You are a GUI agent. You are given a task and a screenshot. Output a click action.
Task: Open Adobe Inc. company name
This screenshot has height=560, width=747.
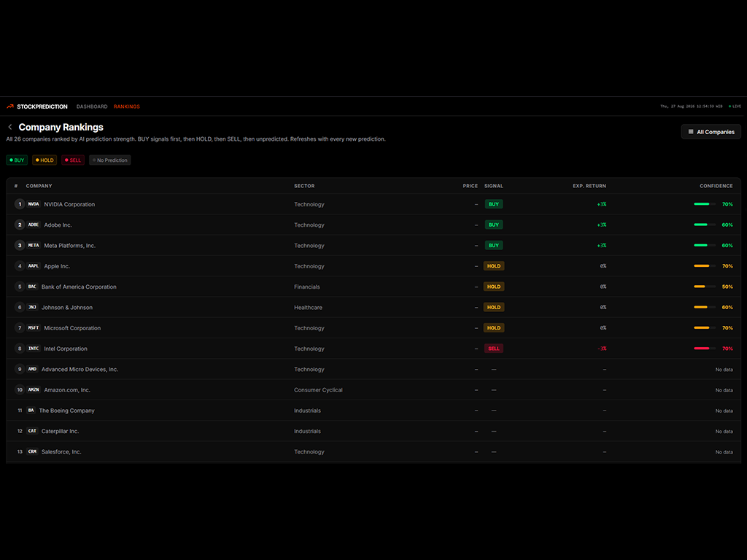(x=58, y=225)
